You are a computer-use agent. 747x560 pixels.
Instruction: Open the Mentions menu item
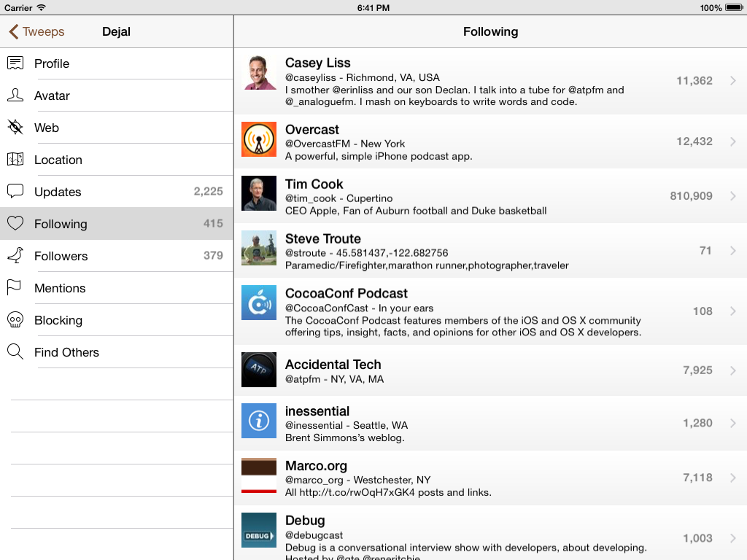coord(117,287)
